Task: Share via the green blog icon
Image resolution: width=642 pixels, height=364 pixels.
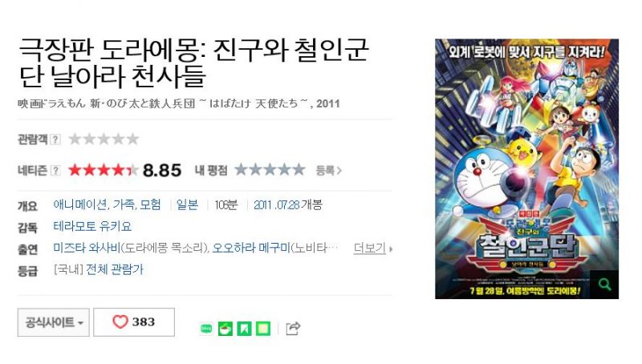Action: (206, 329)
